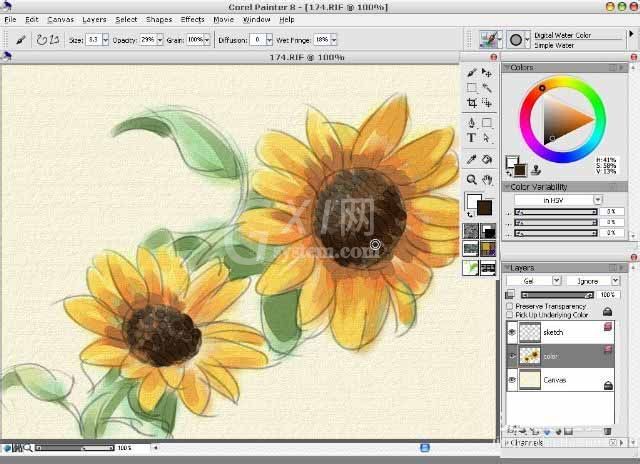Collapse the Color Variability panel

[x=507, y=187]
